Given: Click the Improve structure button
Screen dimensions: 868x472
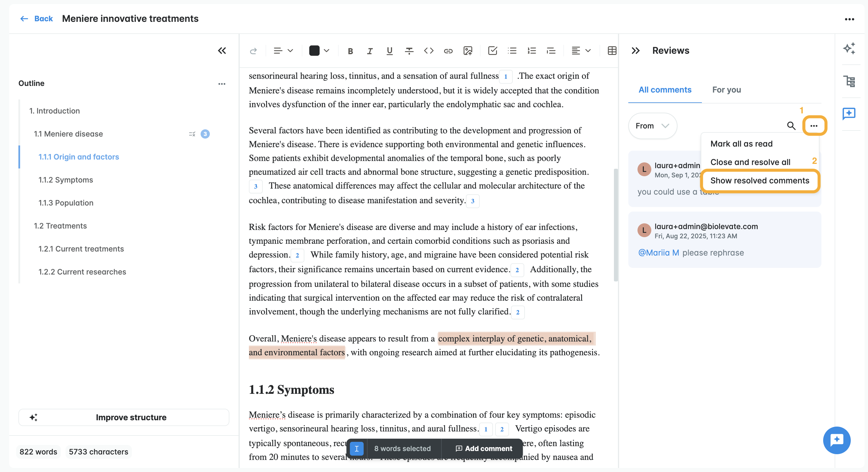Looking at the screenshot, I should click(124, 417).
